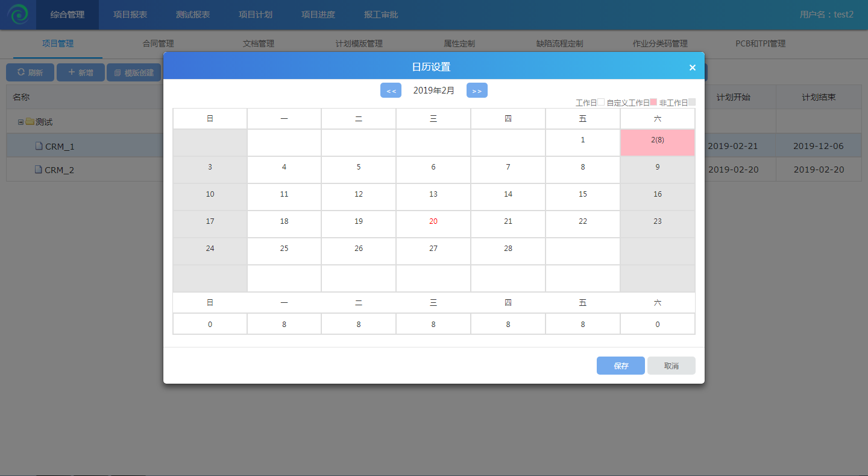Go to previous month with << button
Screen dimensions: 868x476
[x=391, y=90]
